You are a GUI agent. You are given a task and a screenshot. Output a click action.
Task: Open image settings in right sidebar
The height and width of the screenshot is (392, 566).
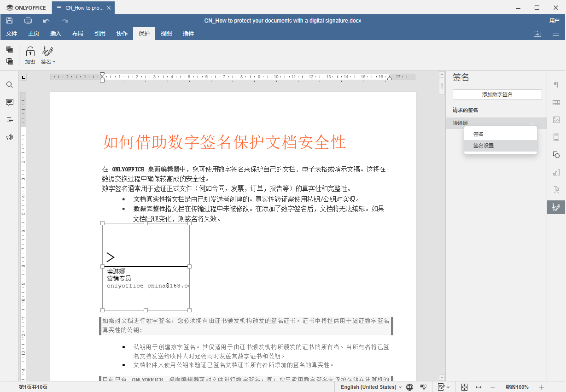556,120
